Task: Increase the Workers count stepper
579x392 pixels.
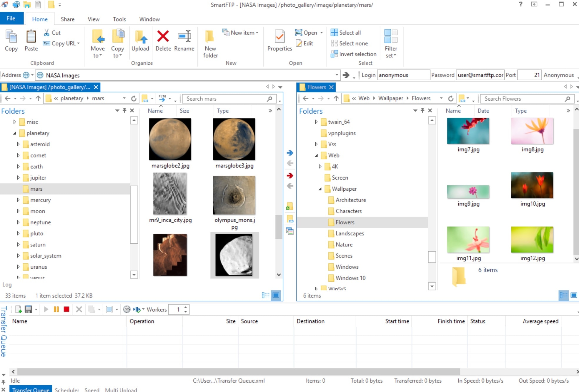Action: 185,307
